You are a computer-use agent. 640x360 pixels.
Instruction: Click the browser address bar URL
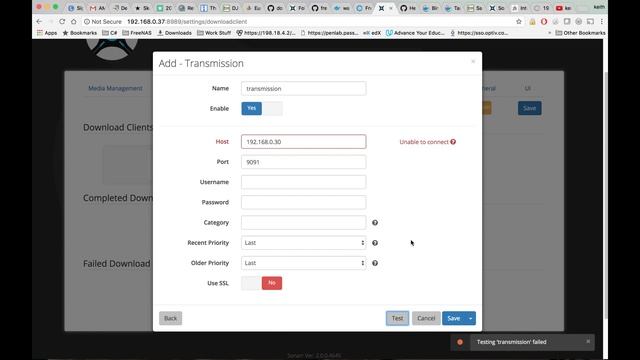tap(187, 21)
